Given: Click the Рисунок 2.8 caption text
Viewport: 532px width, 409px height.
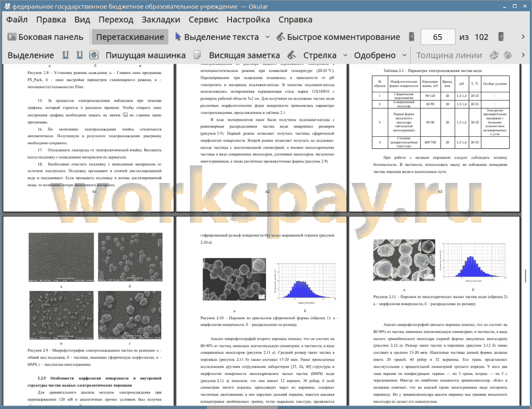Looking at the screenshot, I should tap(94, 80).
